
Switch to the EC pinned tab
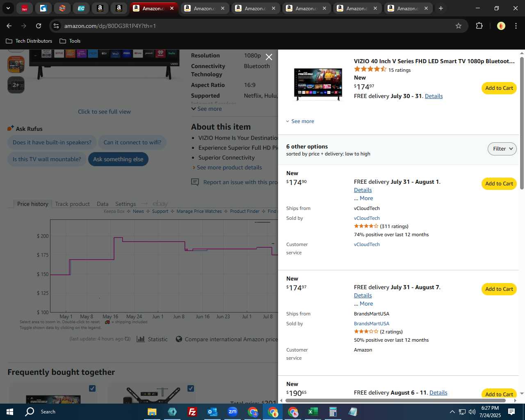(81, 8)
